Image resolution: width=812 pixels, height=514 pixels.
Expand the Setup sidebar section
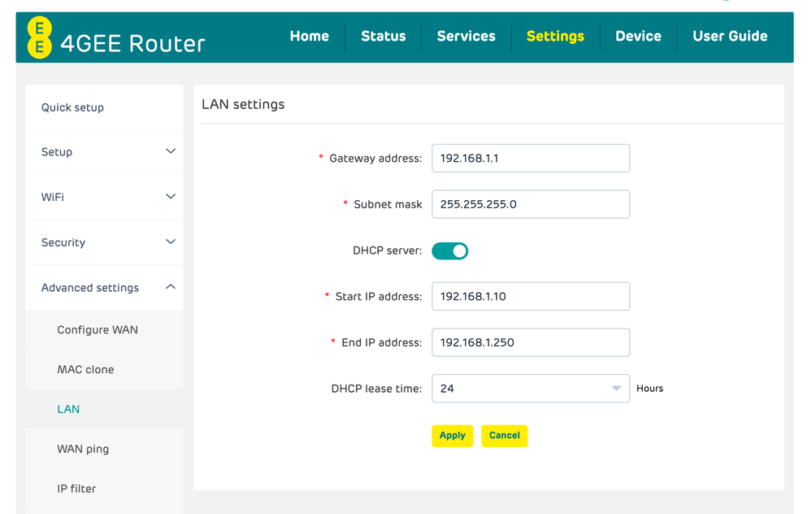104,151
